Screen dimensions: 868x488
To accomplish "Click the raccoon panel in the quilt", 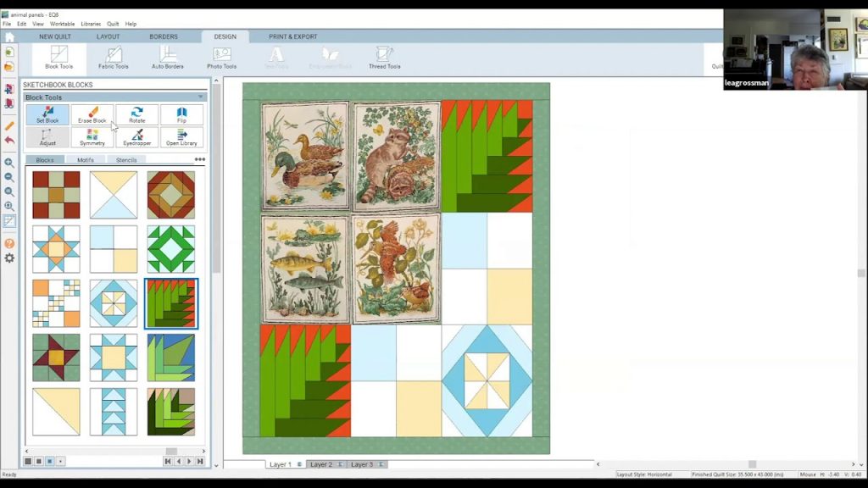I will click(397, 156).
